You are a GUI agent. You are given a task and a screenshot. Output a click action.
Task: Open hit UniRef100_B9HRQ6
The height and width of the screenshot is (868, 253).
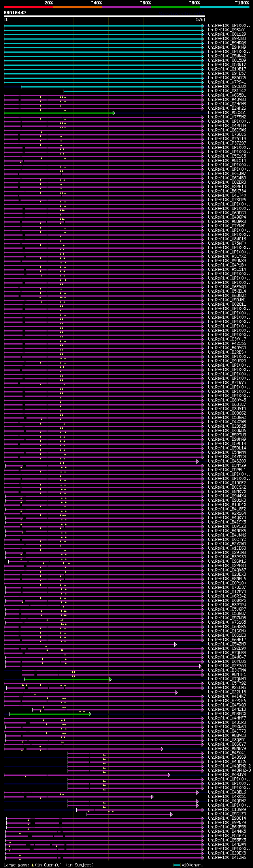[227, 43]
